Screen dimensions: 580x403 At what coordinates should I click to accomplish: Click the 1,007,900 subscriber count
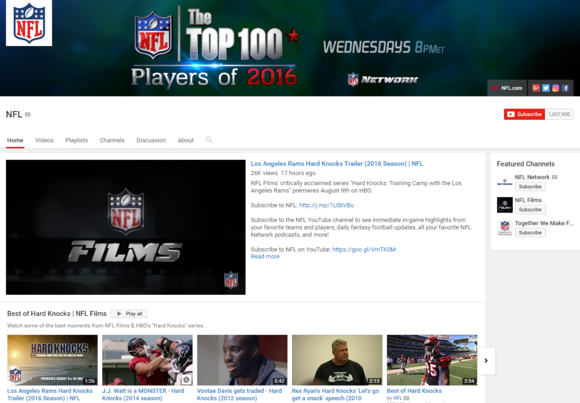(559, 114)
